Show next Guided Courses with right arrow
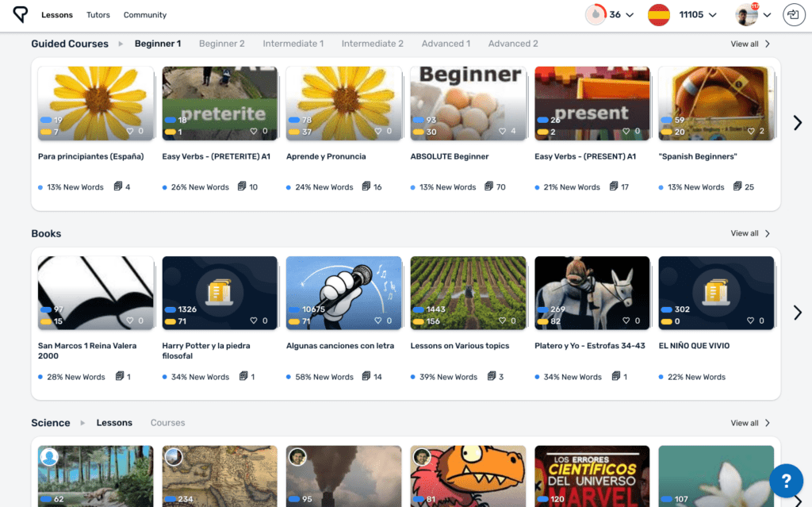Image resolution: width=812 pixels, height=507 pixels. pyautogui.click(x=797, y=122)
